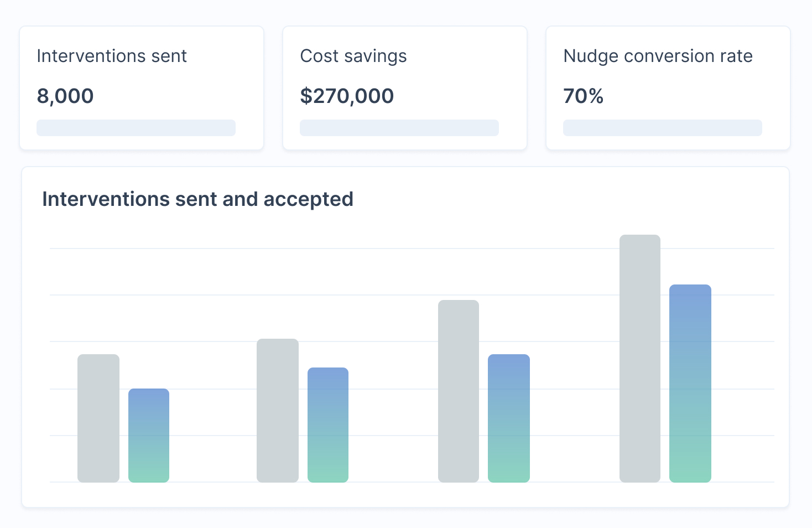Click the $270,000 savings value
Image resolution: width=812 pixels, height=528 pixels.
point(347,96)
